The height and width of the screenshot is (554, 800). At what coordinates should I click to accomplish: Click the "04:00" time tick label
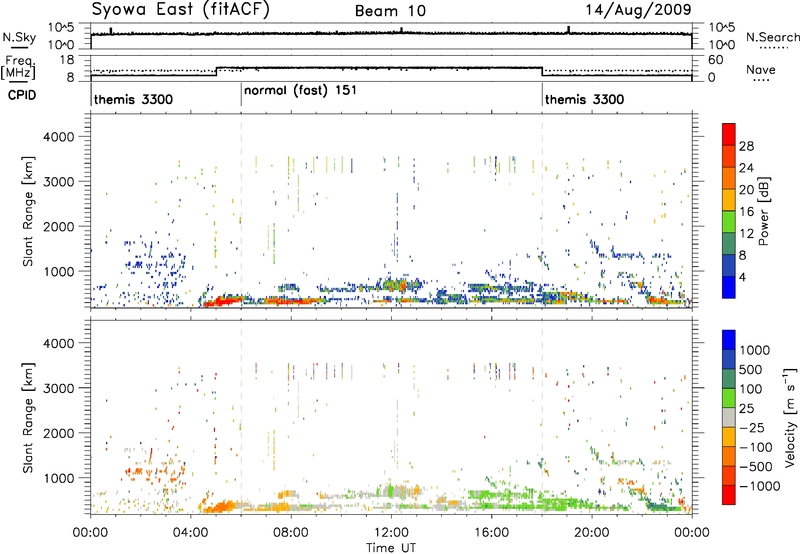190,533
